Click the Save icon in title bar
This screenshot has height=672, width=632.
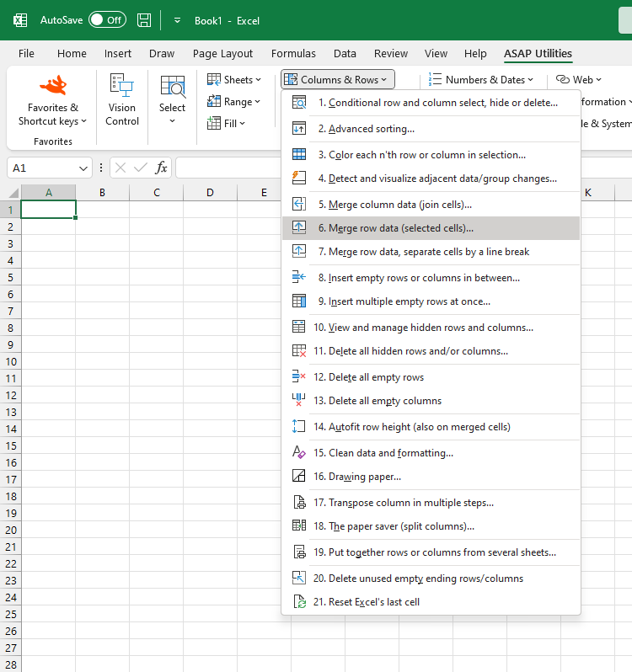[144, 20]
